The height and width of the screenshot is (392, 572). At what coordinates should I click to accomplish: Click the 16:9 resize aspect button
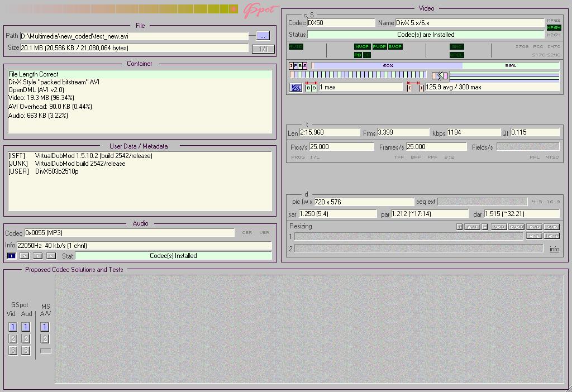(551, 236)
